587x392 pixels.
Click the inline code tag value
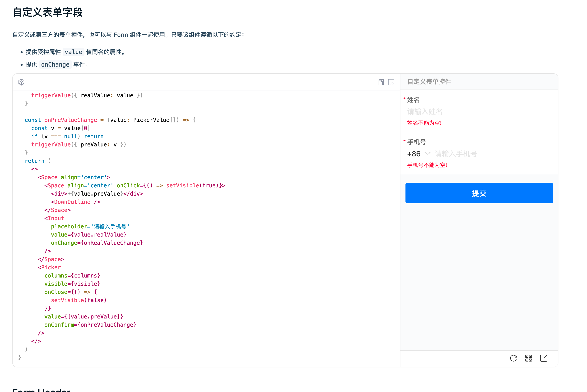[x=73, y=52]
